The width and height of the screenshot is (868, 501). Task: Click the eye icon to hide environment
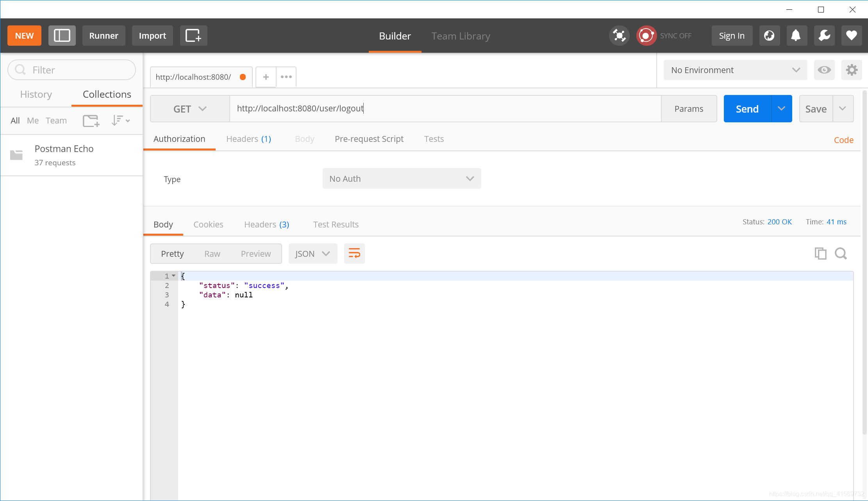pos(825,70)
